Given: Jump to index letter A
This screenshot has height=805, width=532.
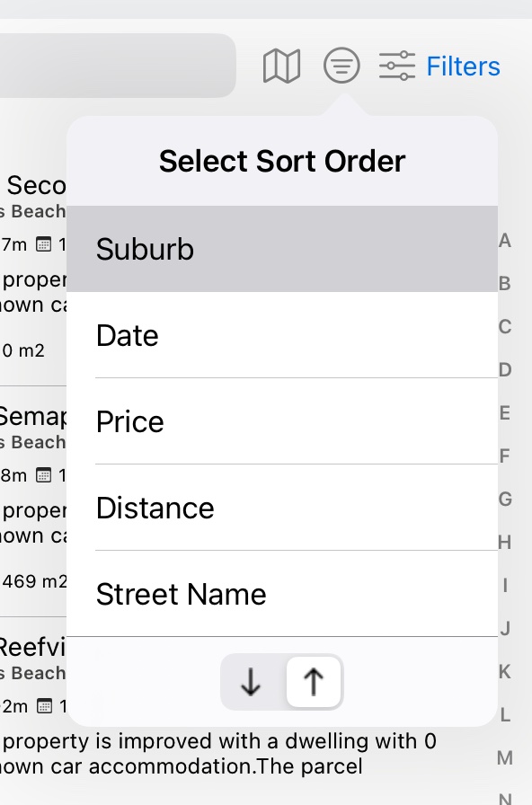Looking at the screenshot, I should pyautogui.click(x=505, y=240).
